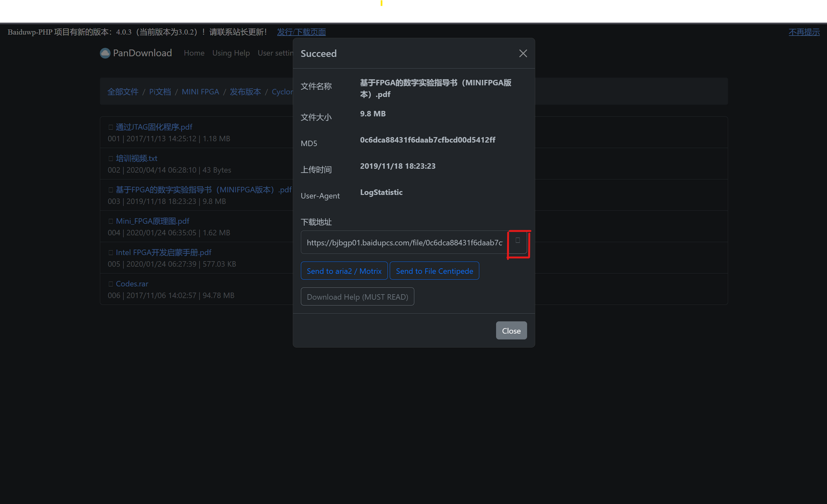Open Download Help (MUST READ)
The width and height of the screenshot is (827, 504).
point(357,296)
